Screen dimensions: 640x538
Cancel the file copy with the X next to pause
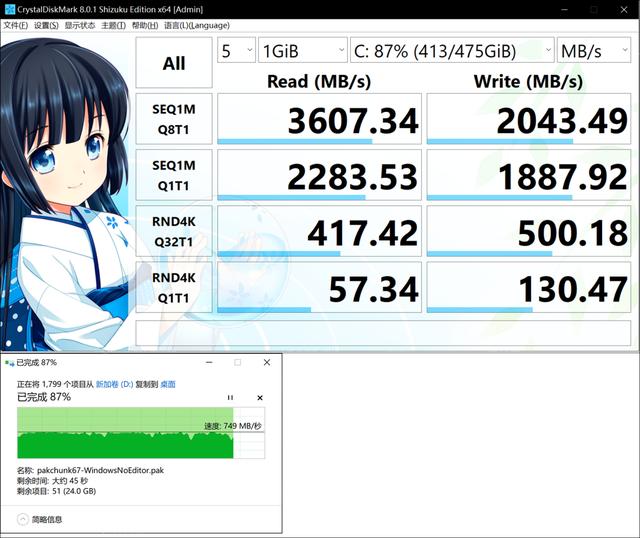(x=260, y=398)
